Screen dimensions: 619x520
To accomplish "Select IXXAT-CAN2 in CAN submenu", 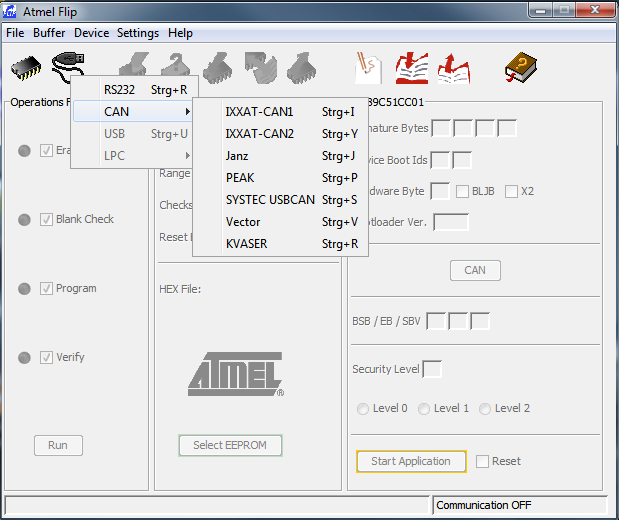I will (x=281, y=133).
